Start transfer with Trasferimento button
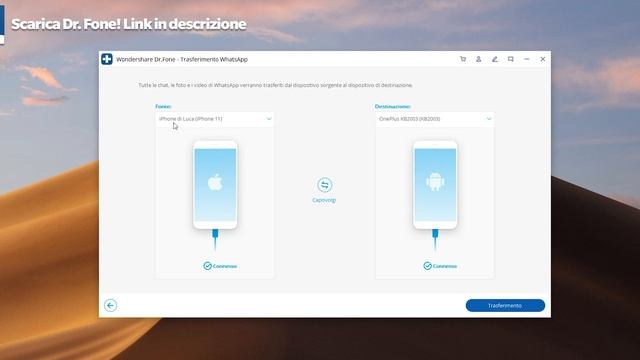 click(505, 305)
